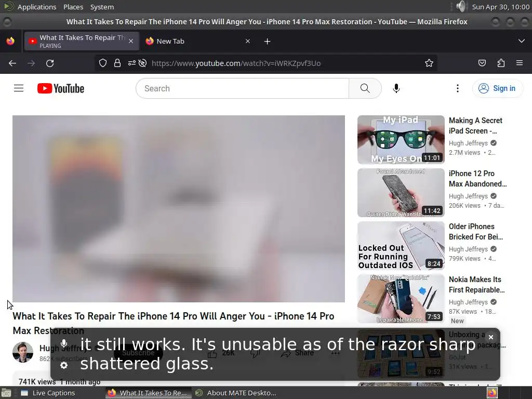Open iPhone 12 Pro Max Abandoned thumbnail

click(x=401, y=192)
